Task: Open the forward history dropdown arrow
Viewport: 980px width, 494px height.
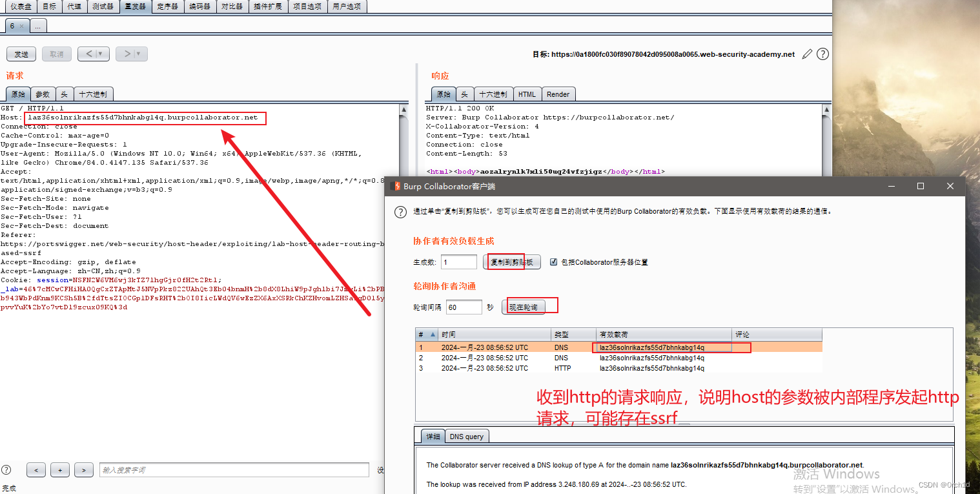Action: point(139,54)
